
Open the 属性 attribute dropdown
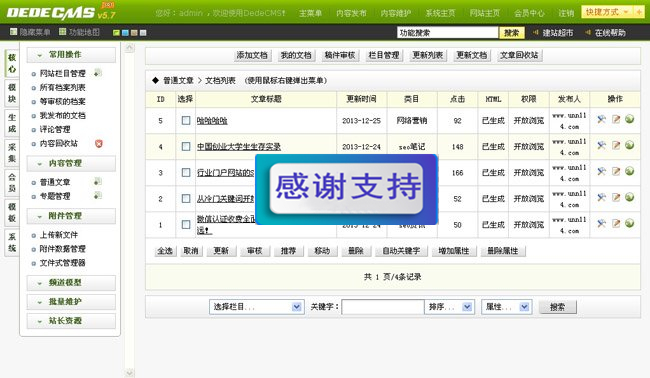click(x=507, y=307)
